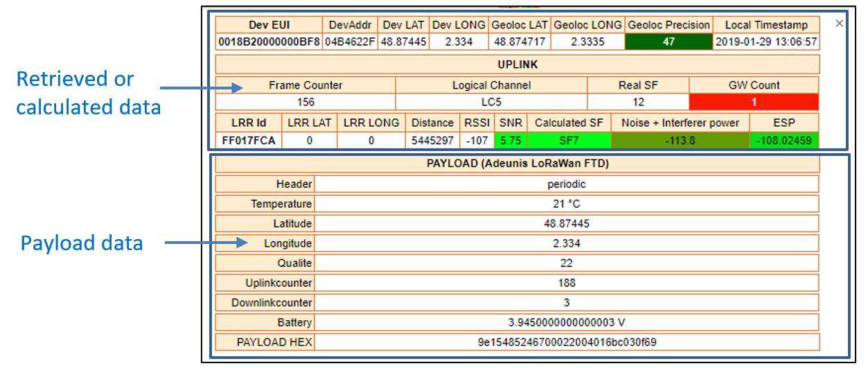Select the Temperature value 21 °C
The width and height of the screenshot is (868, 368).
pos(566,204)
